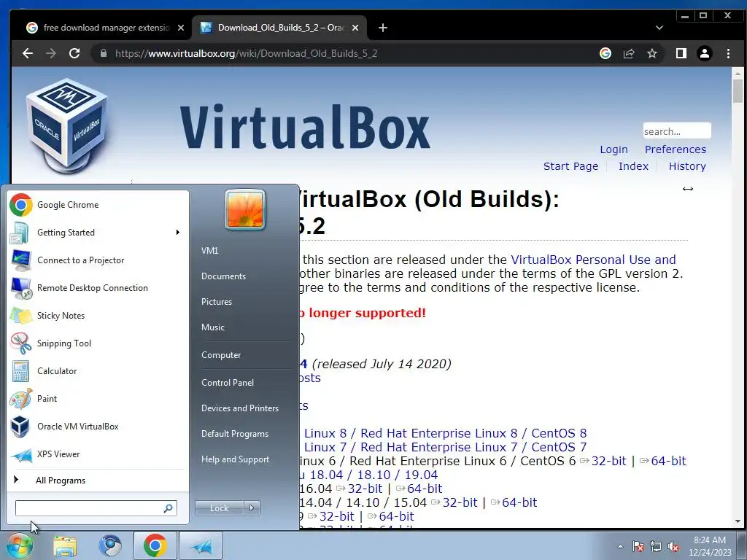
Task: Close the Download_Old_Builds_5_2 tab
Action: 355,28
